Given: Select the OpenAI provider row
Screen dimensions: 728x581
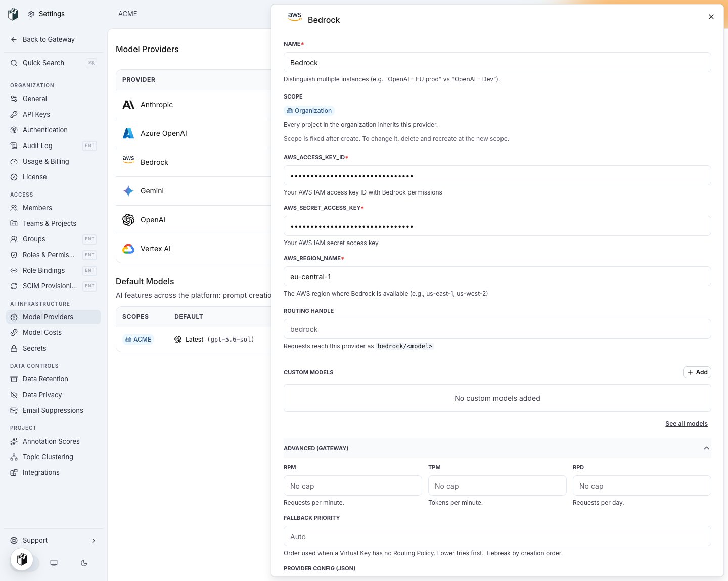Looking at the screenshot, I should point(194,220).
